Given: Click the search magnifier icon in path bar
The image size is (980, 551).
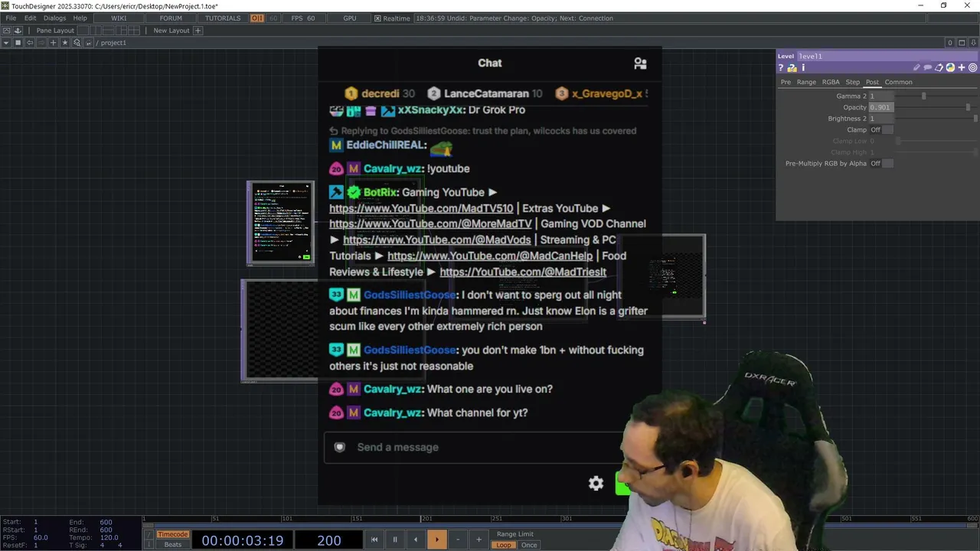Looking at the screenshot, I should [x=77, y=43].
